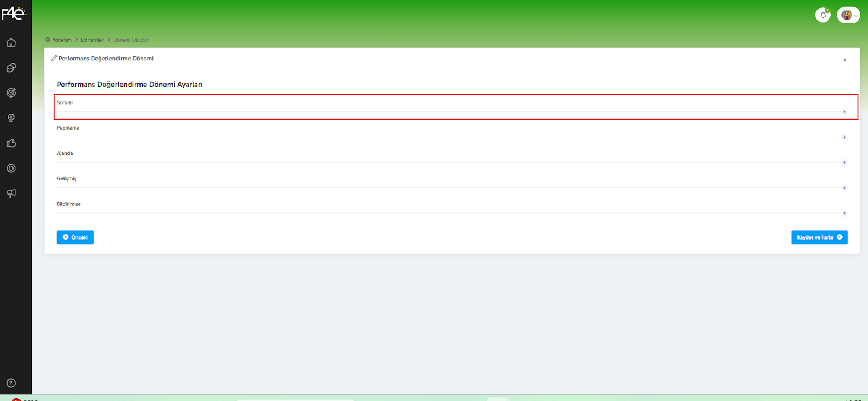Expand the Ajanda section plus icon
The height and width of the screenshot is (401, 868).
pos(844,163)
